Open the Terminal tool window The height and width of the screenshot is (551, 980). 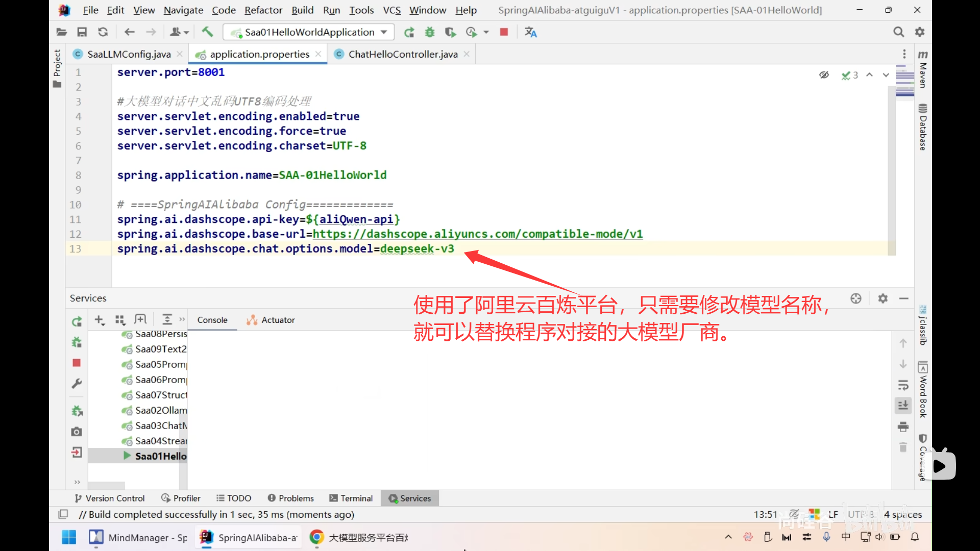[351, 498]
